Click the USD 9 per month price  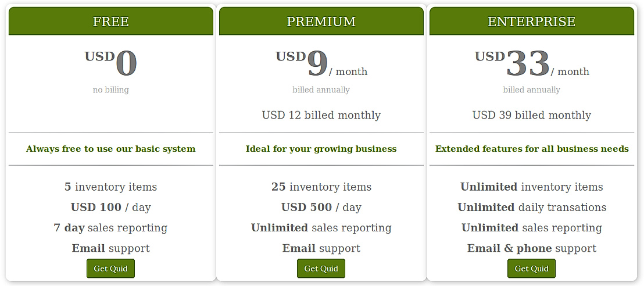[321, 64]
